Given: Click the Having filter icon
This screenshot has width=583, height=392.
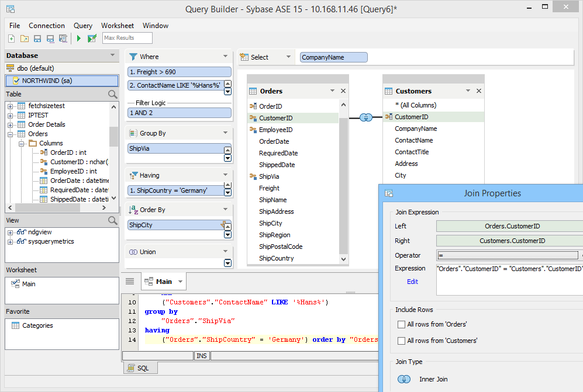Looking at the screenshot, I should tap(133, 175).
